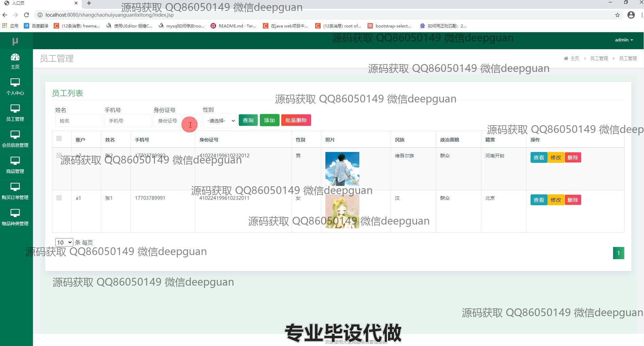Screen dimensions: 644x346
Task: Open the 员工管理 sidebar menu item
Action: 15,113
